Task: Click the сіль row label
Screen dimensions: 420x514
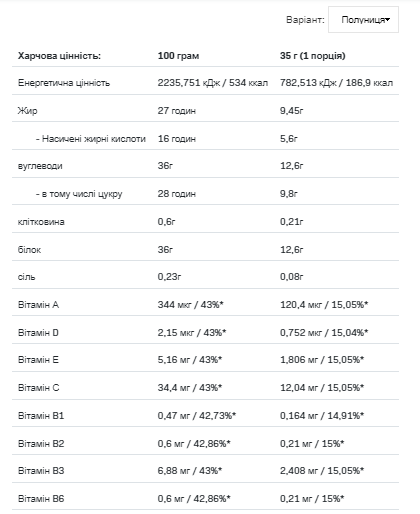Action: coord(26,277)
